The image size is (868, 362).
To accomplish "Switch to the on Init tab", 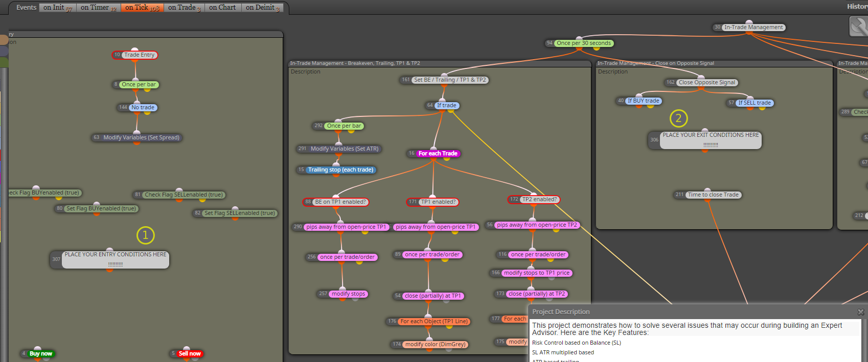I will click(x=57, y=7).
